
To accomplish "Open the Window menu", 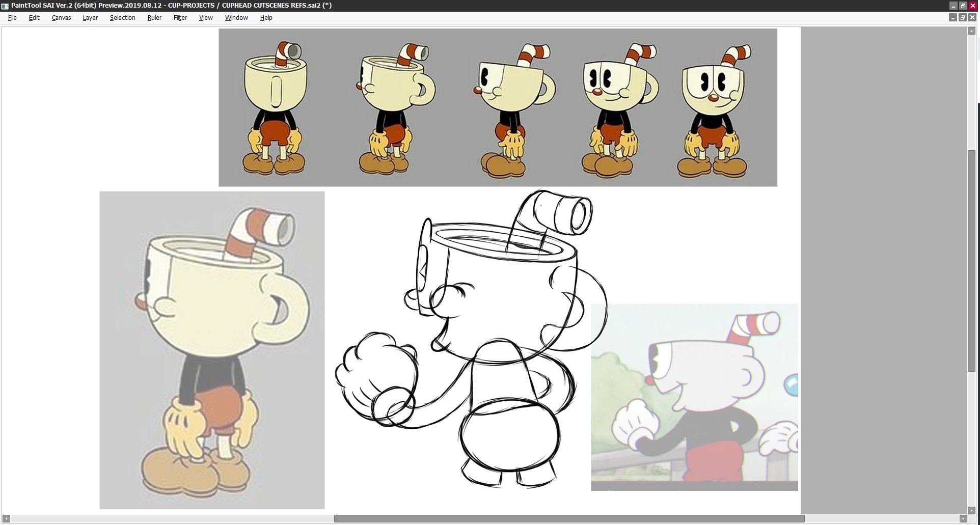I will [236, 18].
